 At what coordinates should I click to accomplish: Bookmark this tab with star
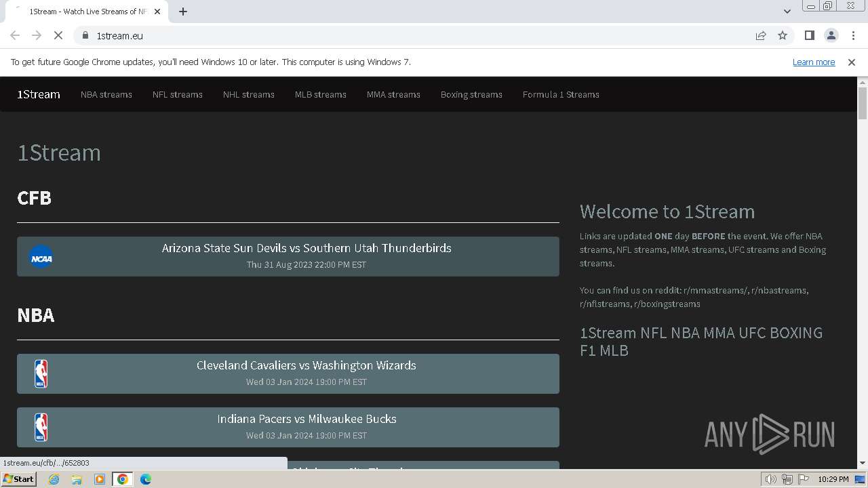pos(783,35)
